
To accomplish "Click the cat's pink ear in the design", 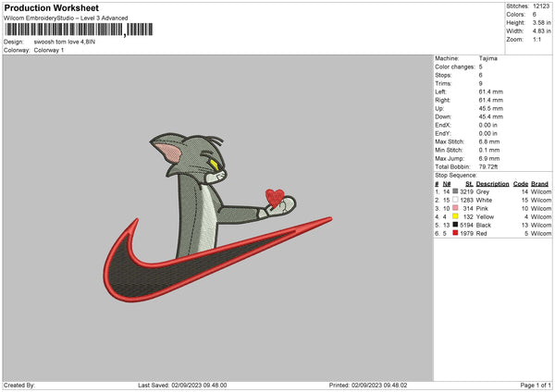I will click(x=169, y=153).
